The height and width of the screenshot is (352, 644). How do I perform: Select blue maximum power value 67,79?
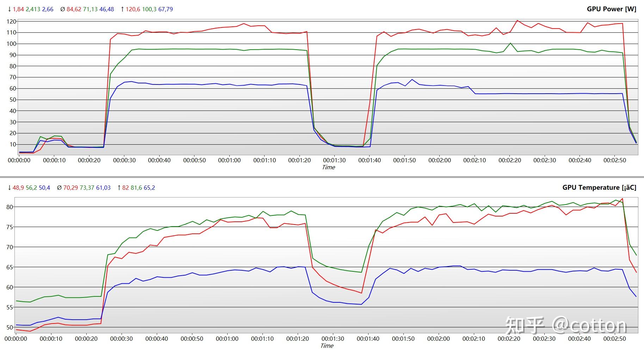point(166,10)
